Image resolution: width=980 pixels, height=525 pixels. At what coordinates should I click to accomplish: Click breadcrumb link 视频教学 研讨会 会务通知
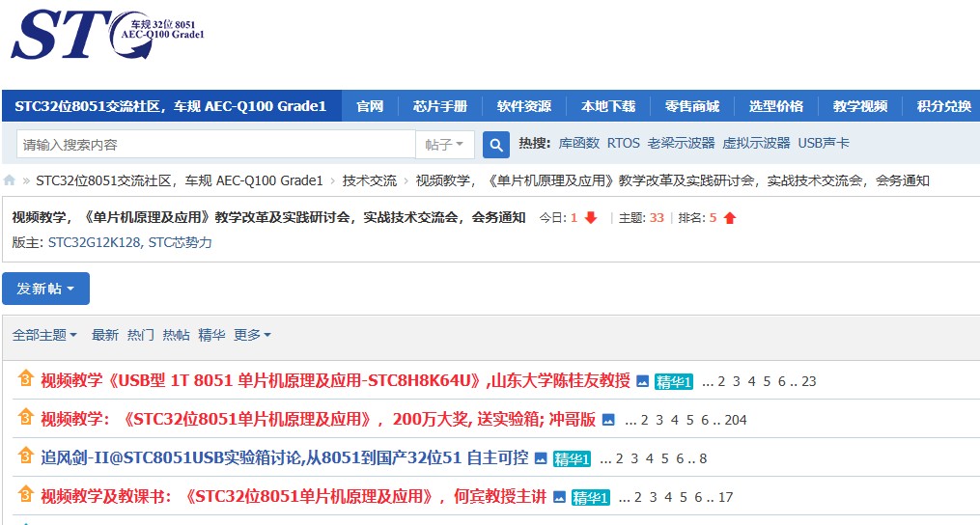673,180
